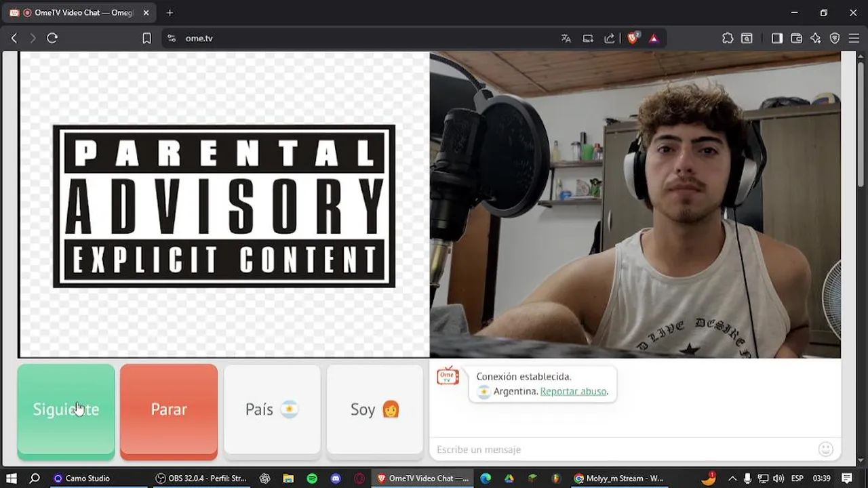The width and height of the screenshot is (868, 488).
Task: Open the extensions puzzle icon
Action: [728, 39]
